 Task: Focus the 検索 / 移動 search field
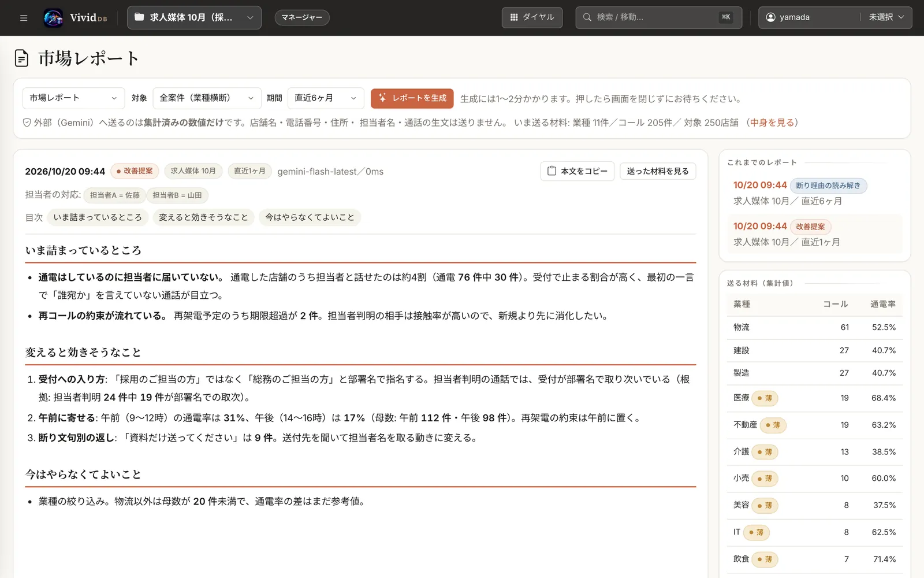pos(659,17)
